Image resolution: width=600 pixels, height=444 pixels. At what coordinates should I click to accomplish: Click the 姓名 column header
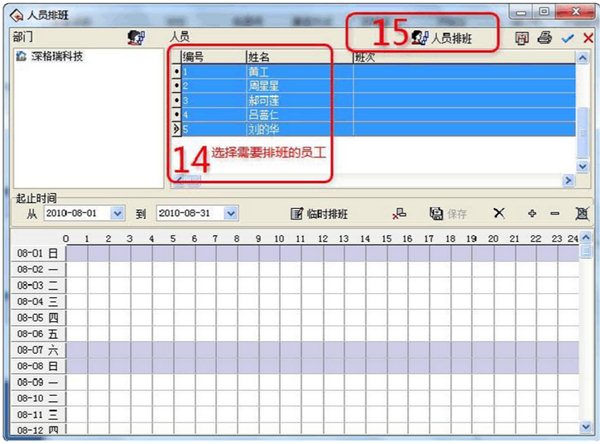(x=299, y=57)
